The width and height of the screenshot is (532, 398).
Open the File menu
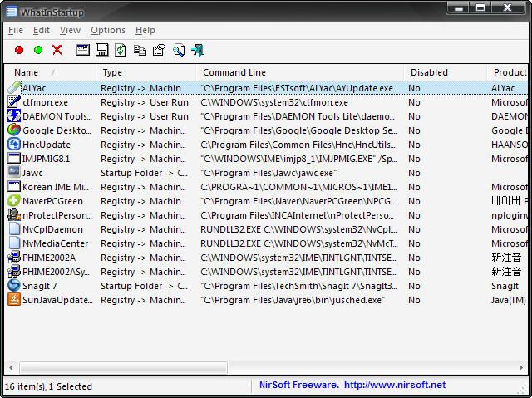click(16, 30)
